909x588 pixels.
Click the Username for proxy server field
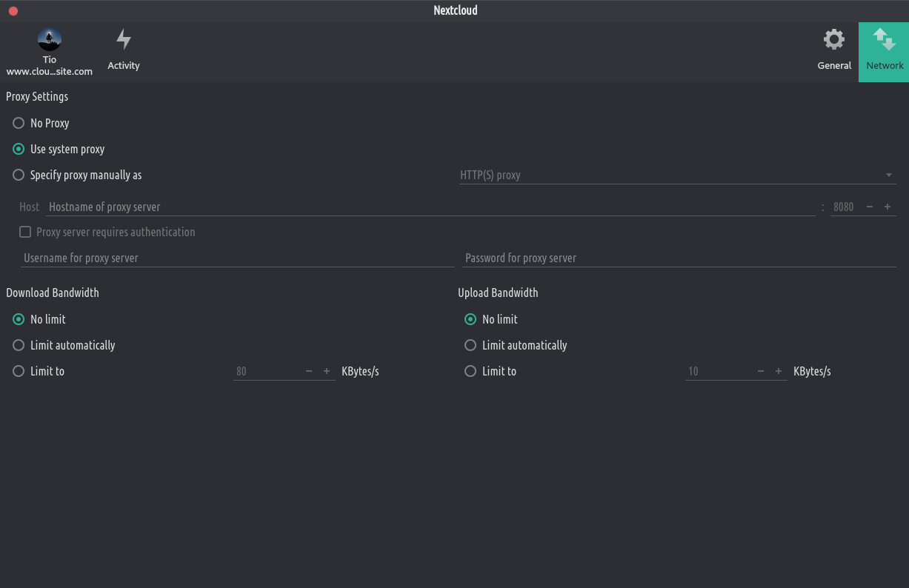(237, 258)
